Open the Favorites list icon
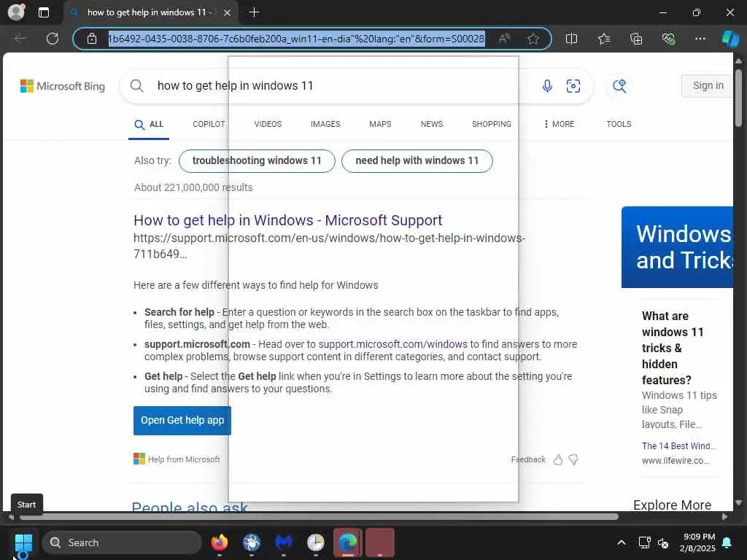Screen dimensions: 747x560 (603, 39)
